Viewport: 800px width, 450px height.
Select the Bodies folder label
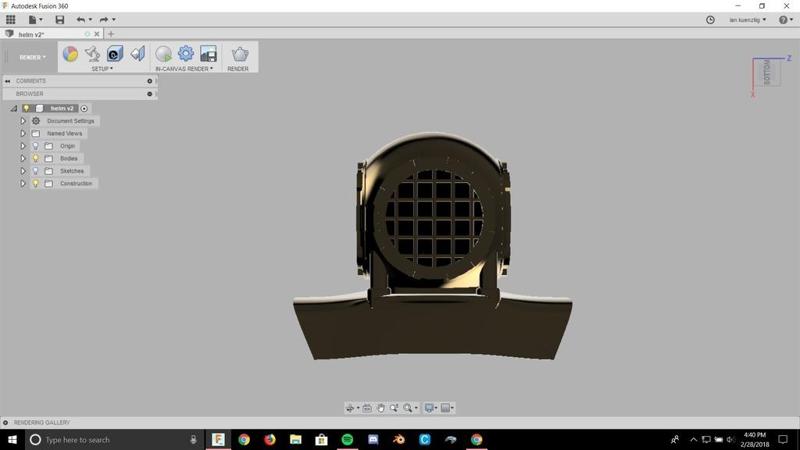click(x=69, y=158)
